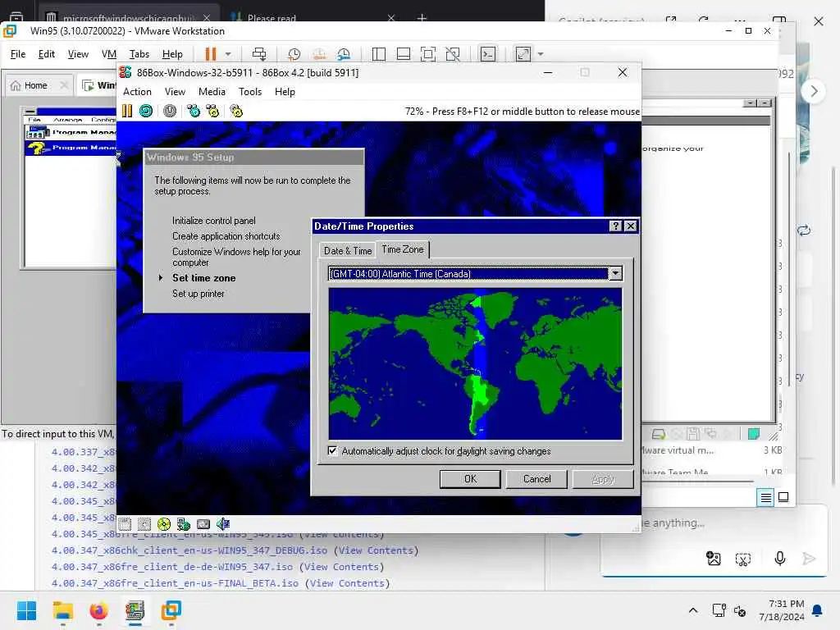Open the time zone dropdown list

pos(615,274)
